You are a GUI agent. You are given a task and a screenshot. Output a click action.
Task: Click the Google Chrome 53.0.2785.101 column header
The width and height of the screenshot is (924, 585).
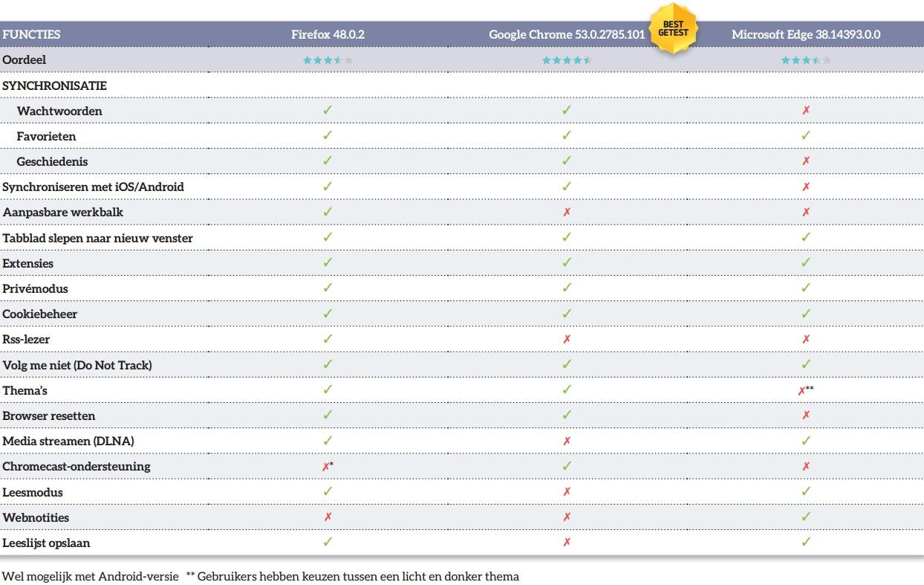[x=566, y=34]
